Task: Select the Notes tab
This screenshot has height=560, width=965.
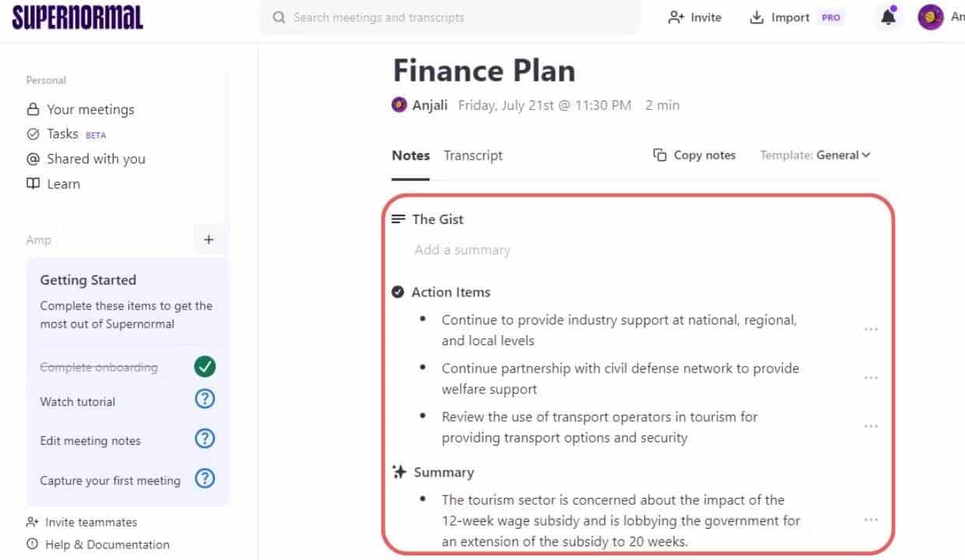Action: (x=411, y=156)
